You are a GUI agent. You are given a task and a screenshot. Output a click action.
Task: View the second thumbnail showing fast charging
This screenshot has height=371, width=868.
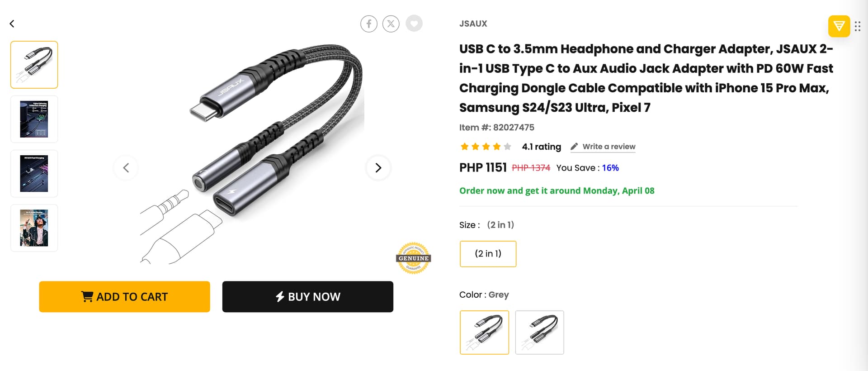[34, 119]
